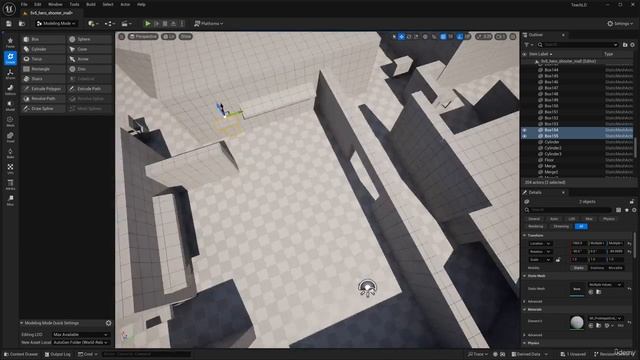Open the New Asset Location dropdown

[81, 342]
